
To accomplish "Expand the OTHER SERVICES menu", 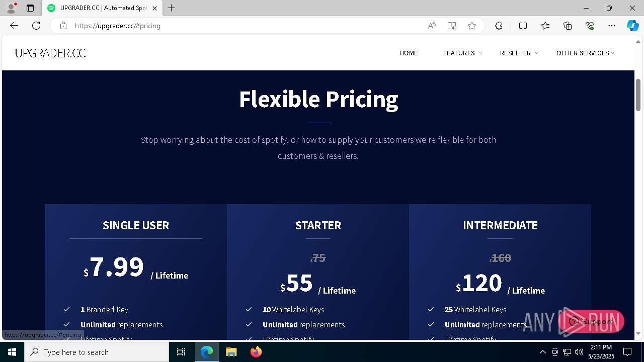I will click(x=585, y=53).
